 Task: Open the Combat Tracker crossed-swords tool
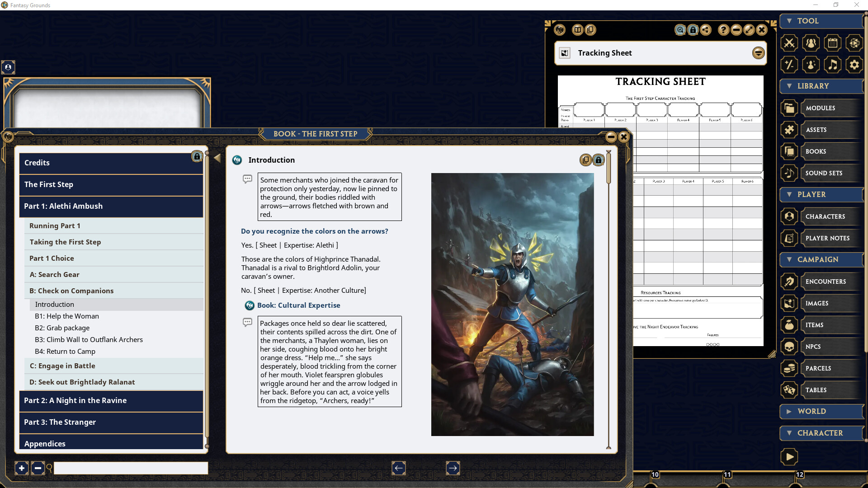point(789,43)
